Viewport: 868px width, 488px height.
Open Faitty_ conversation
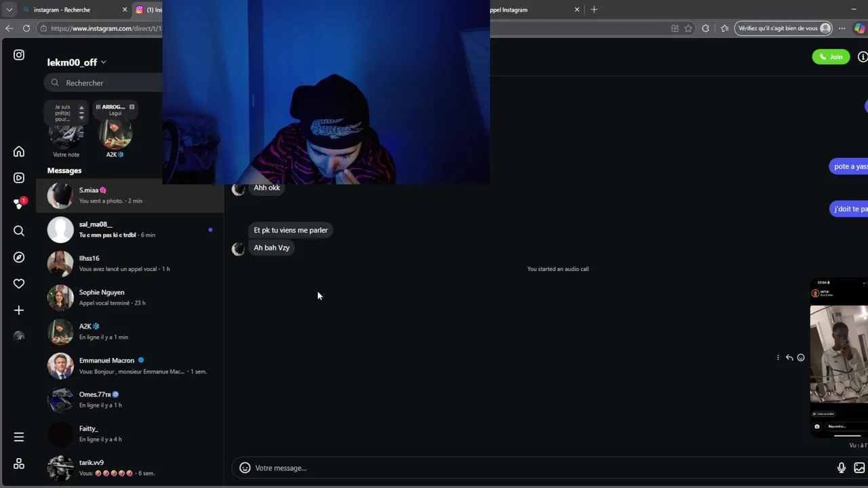coord(130,434)
